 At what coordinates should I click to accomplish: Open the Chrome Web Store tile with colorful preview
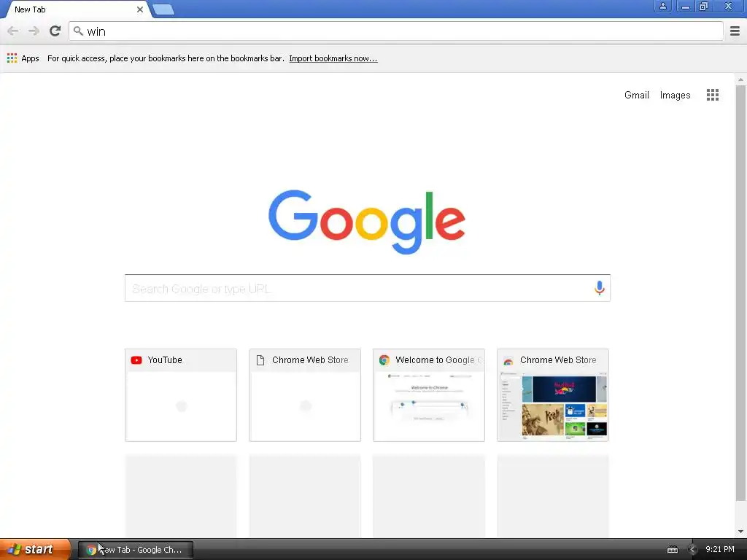click(553, 395)
